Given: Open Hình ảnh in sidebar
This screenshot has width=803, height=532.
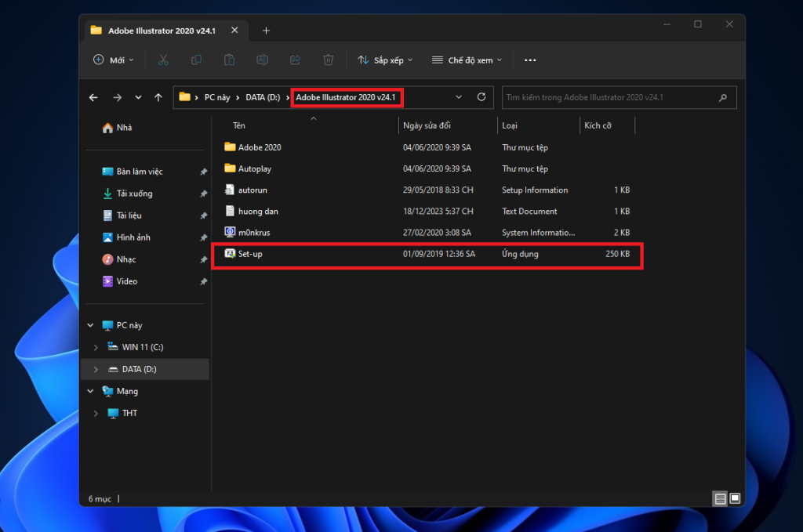Looking at the screenshot, I should click(x=126, y=237).
